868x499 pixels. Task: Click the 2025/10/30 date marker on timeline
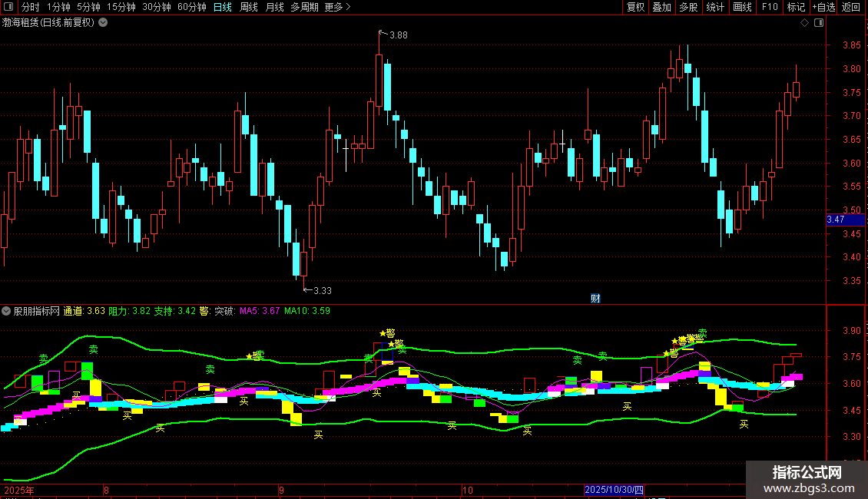point(615,489)
